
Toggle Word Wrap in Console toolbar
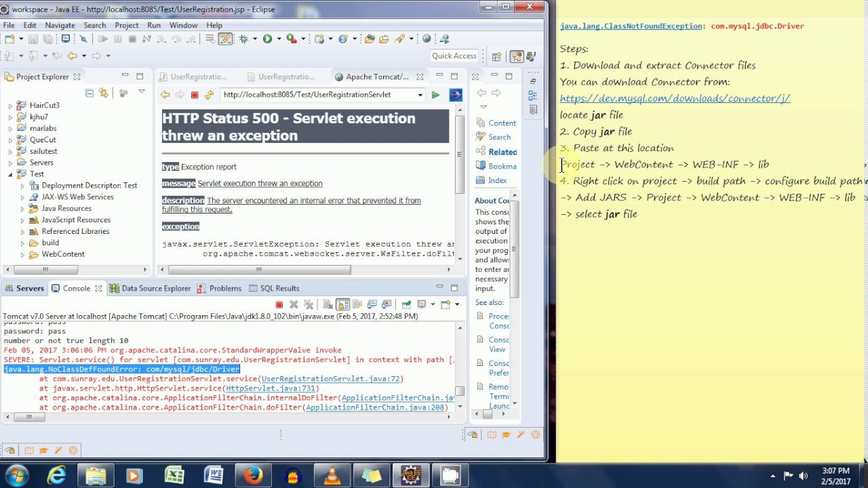[357, 304]
